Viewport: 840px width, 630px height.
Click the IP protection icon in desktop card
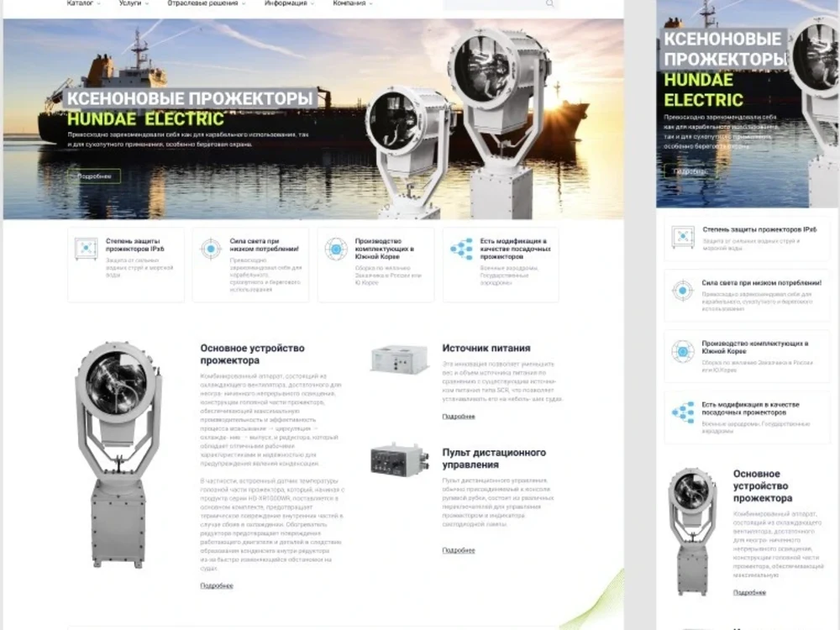click(86, 249)
